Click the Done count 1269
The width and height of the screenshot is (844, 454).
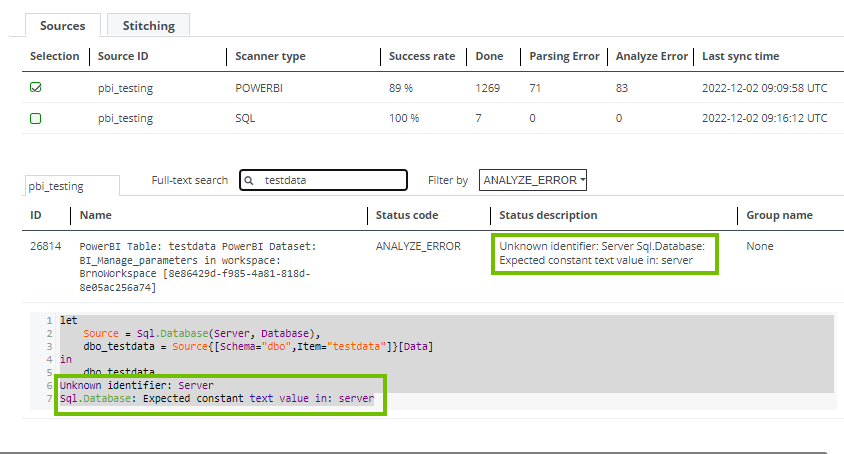(x=488, y=88)
